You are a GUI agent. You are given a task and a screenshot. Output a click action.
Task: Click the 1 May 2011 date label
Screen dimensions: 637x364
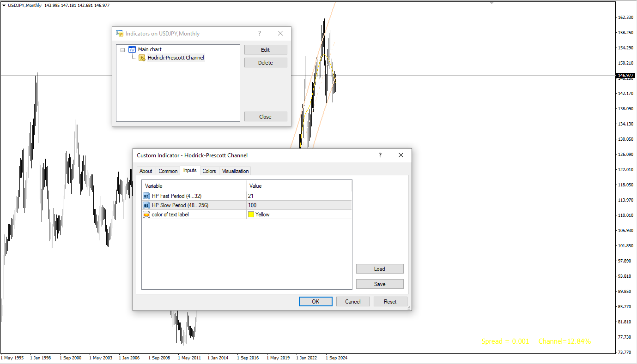click(189, 358)
